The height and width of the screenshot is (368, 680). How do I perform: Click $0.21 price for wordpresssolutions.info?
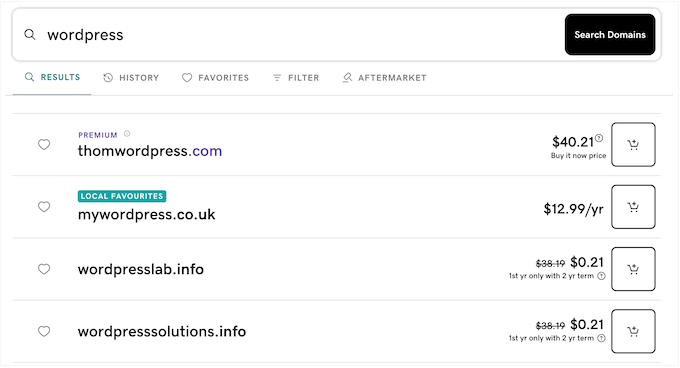(x=587, y=325)
